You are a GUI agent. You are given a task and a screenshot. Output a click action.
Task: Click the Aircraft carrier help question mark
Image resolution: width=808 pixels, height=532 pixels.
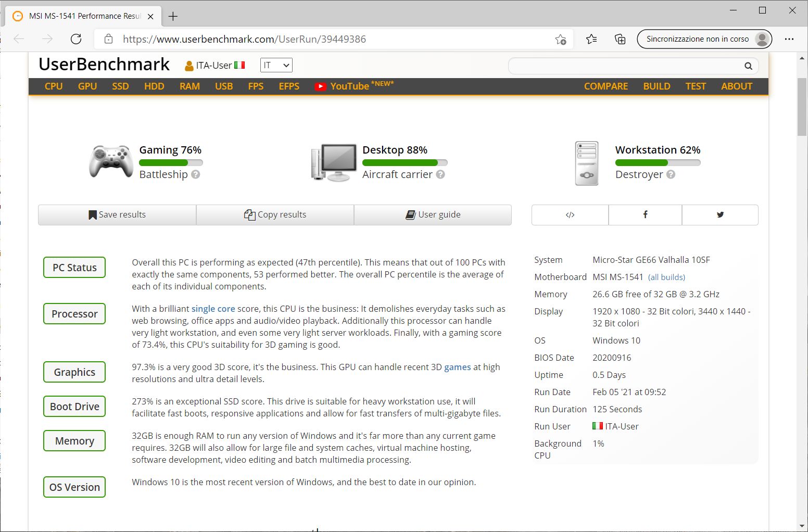[440, 174]
